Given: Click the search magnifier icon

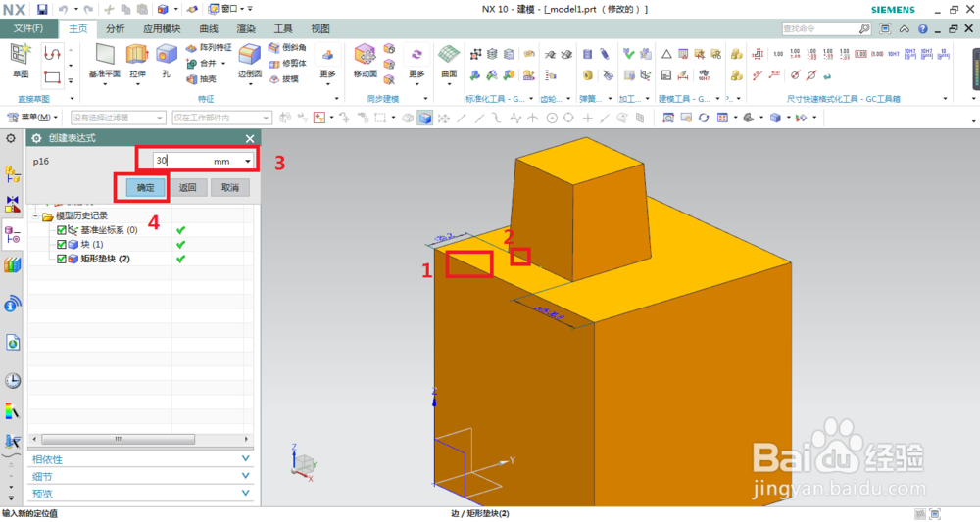Looking at the screenshot, I should click(x=863, y=28).
